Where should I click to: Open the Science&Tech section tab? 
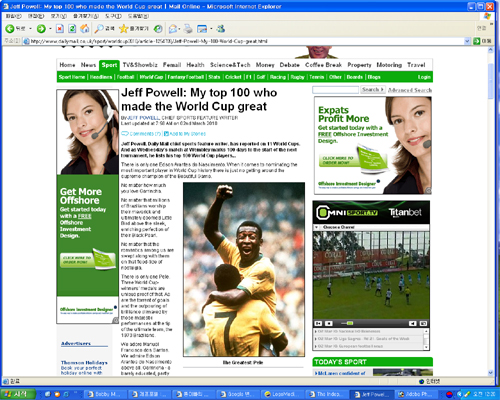(230, 65)
